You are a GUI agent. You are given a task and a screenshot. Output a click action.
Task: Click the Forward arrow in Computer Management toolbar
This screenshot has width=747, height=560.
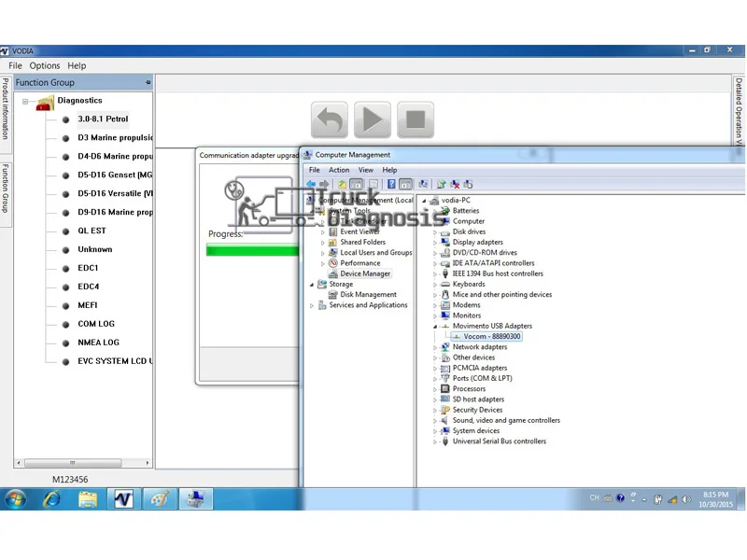point(324,184)
